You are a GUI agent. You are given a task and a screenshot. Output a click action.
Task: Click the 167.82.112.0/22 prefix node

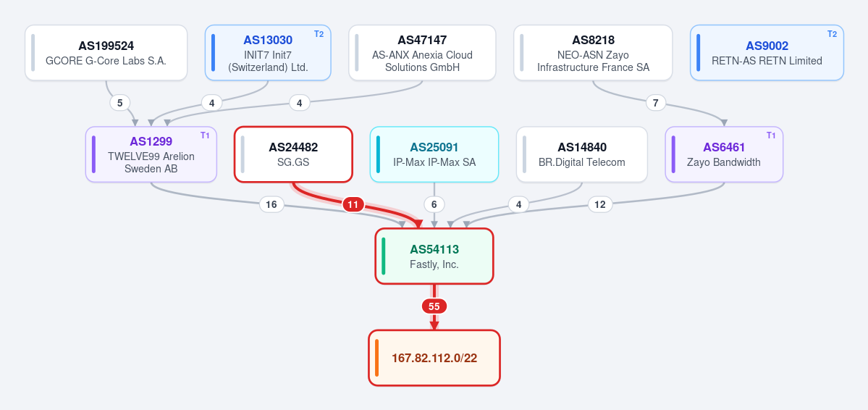point(434,358)
